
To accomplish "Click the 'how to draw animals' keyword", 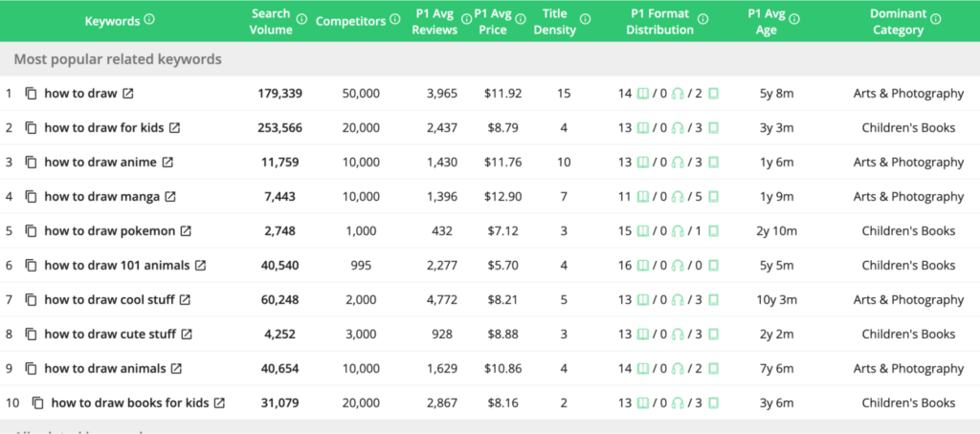I will [x=105, y=369].
